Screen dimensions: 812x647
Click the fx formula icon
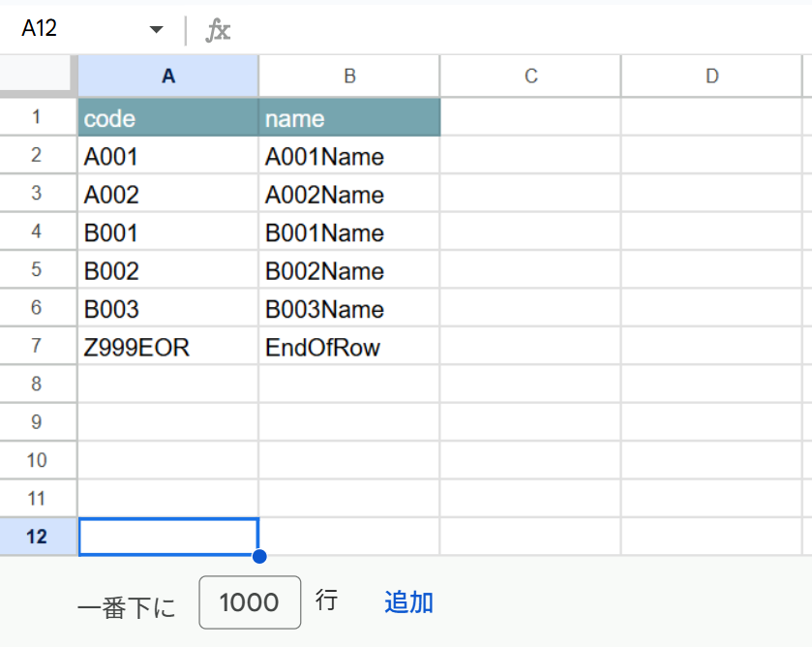(x=218, y=30)
